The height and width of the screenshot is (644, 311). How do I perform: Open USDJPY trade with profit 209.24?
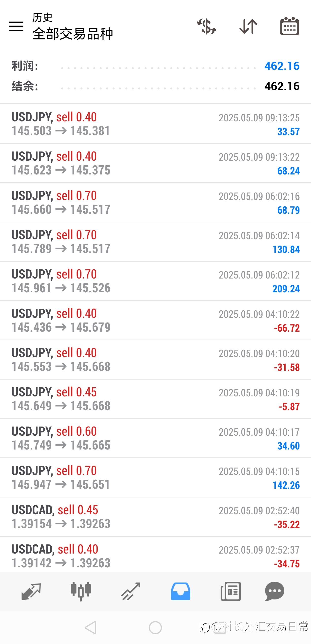click(x=155, y=281)
